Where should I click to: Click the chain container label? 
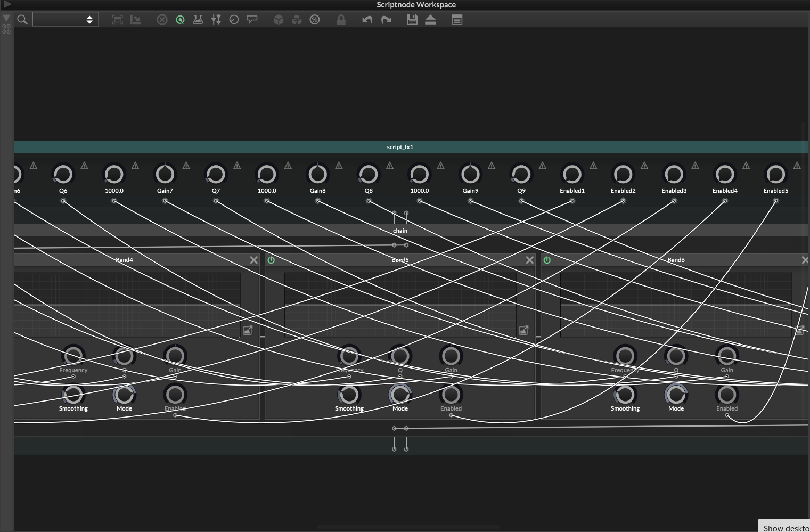pyautogui.click(x=400, y=231)
